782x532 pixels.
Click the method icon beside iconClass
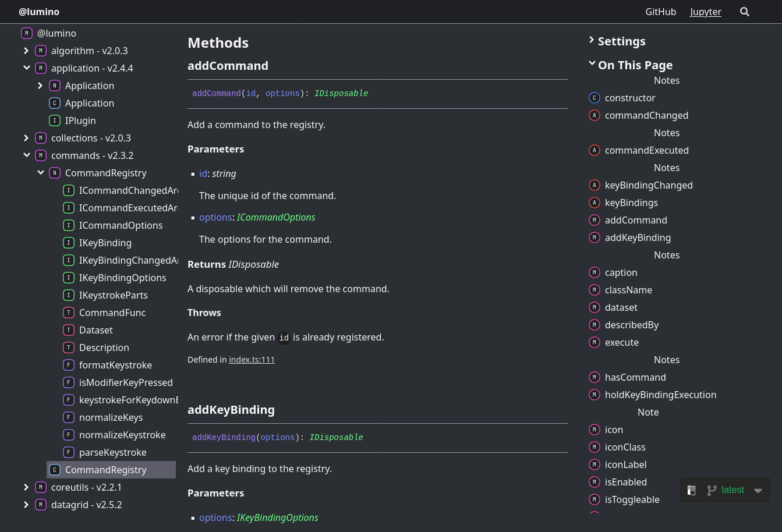595,447
